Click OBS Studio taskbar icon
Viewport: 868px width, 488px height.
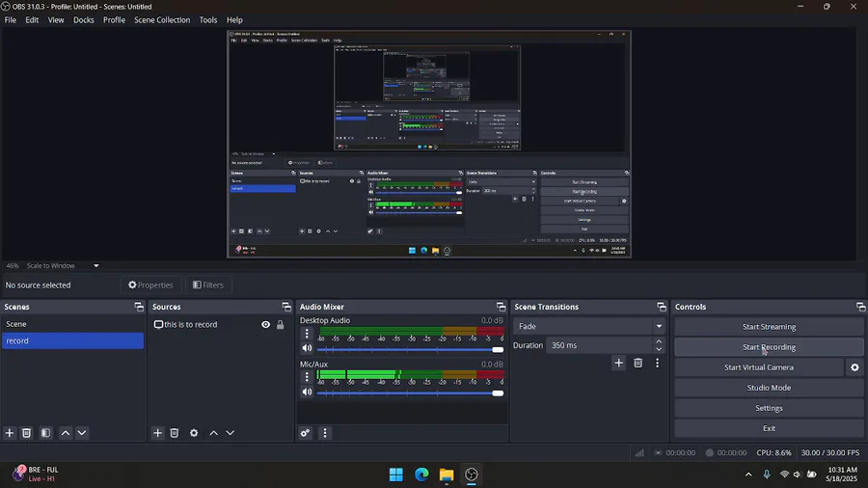click(x=472, y=474)
